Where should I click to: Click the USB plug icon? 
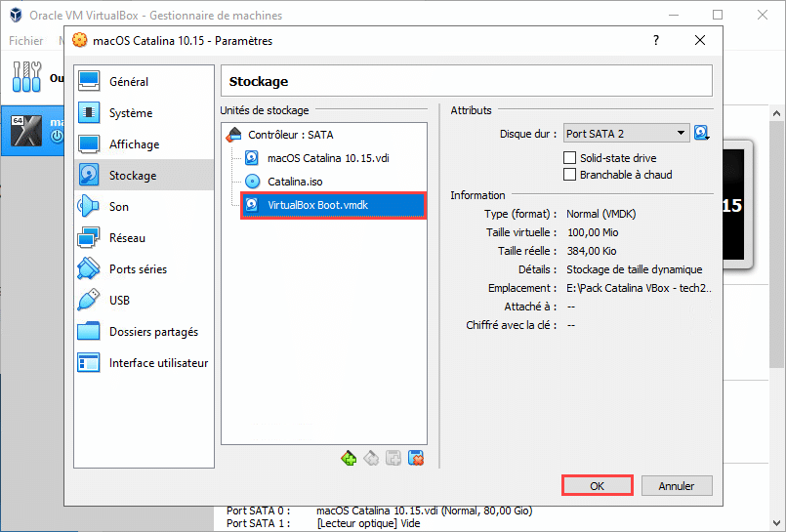(89, 300)
